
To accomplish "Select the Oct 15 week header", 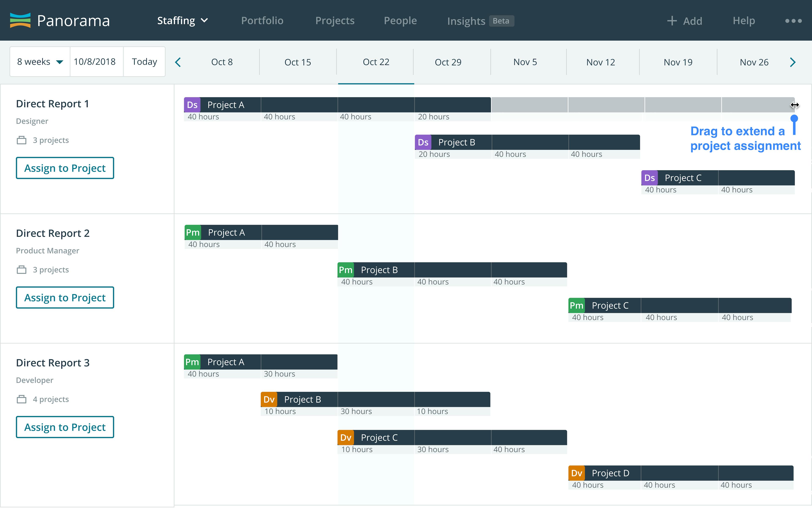I will point(298,62).
